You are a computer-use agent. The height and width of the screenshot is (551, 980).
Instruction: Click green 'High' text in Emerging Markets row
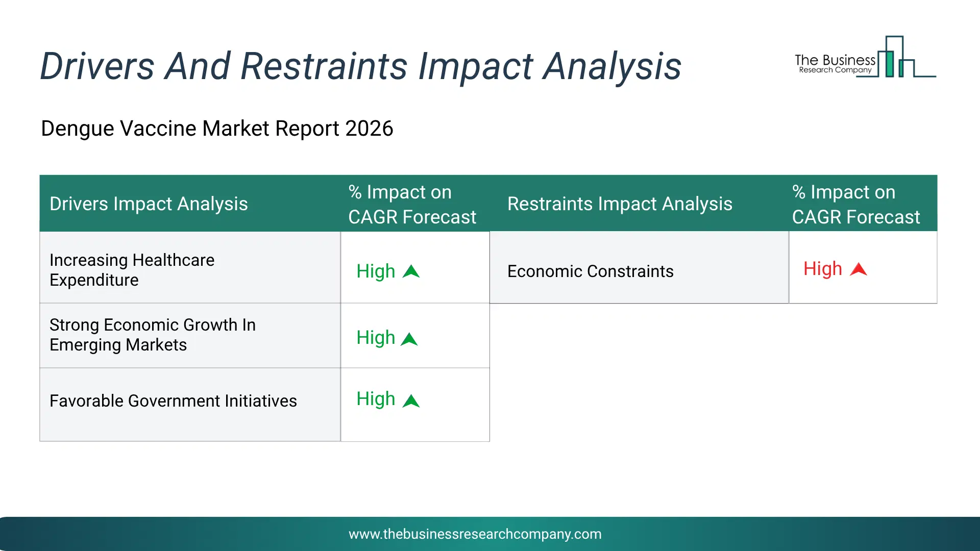(376, 338)
